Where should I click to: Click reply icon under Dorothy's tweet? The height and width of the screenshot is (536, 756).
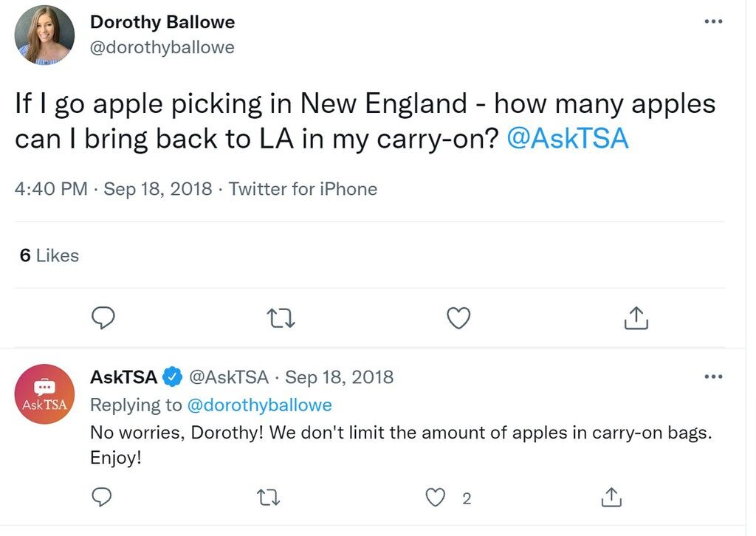[x=103, y=318]
